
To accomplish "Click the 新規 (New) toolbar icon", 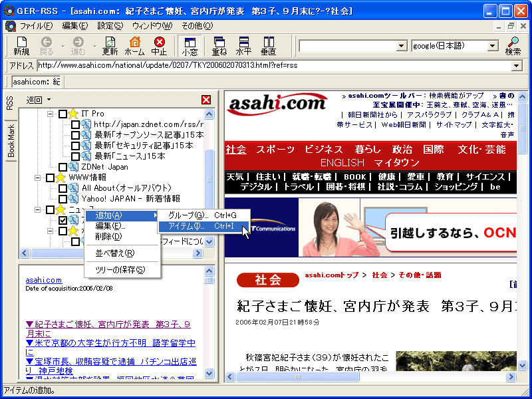I will coord(21,46).
